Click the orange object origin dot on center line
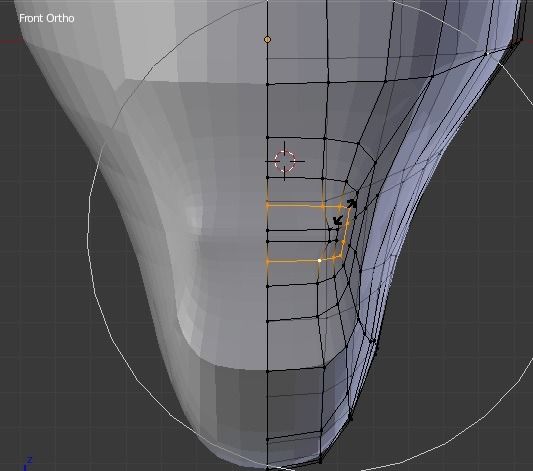This screenshot has height=471, width=533. pyautogui.click(x=268, y=40)
